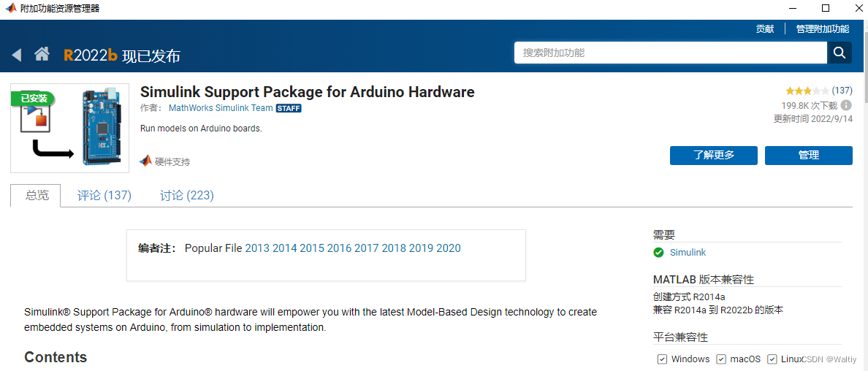Click the 了解更多 button
Viewport: 868px width, 371px height.
(714, 156)
